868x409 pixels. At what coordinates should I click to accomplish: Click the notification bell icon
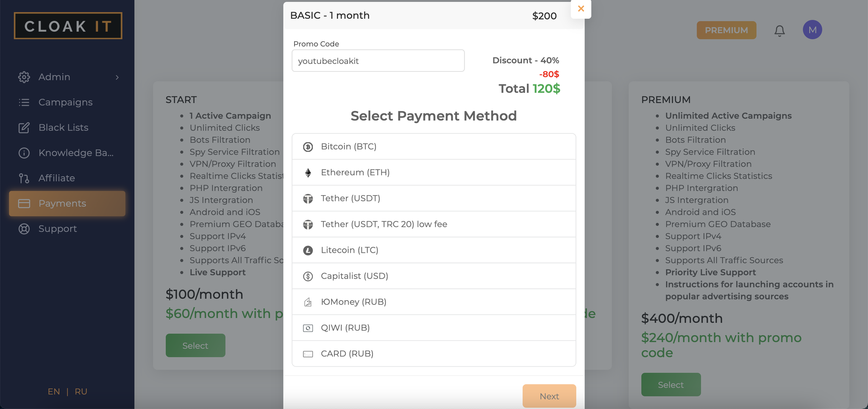pyautogui.click(x=779, y=30)
